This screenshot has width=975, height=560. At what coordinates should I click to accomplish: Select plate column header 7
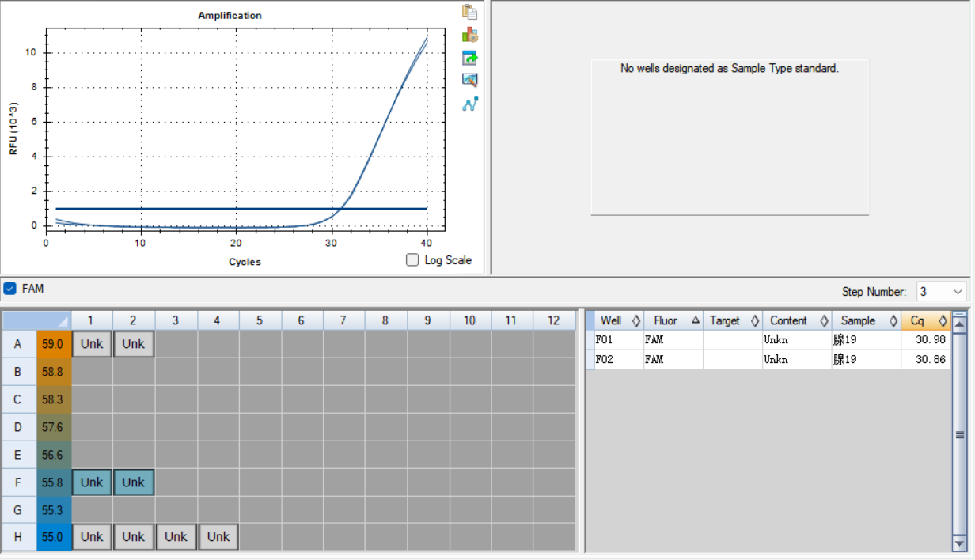(x=343, y=320)
